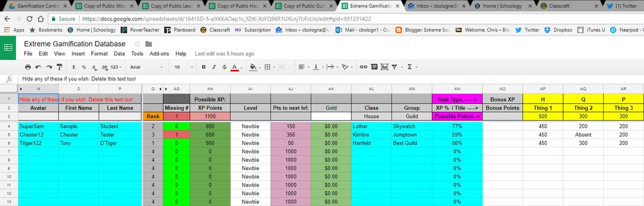
Task: Click the Insert comment icon
Action: click(x=374, y=67)
